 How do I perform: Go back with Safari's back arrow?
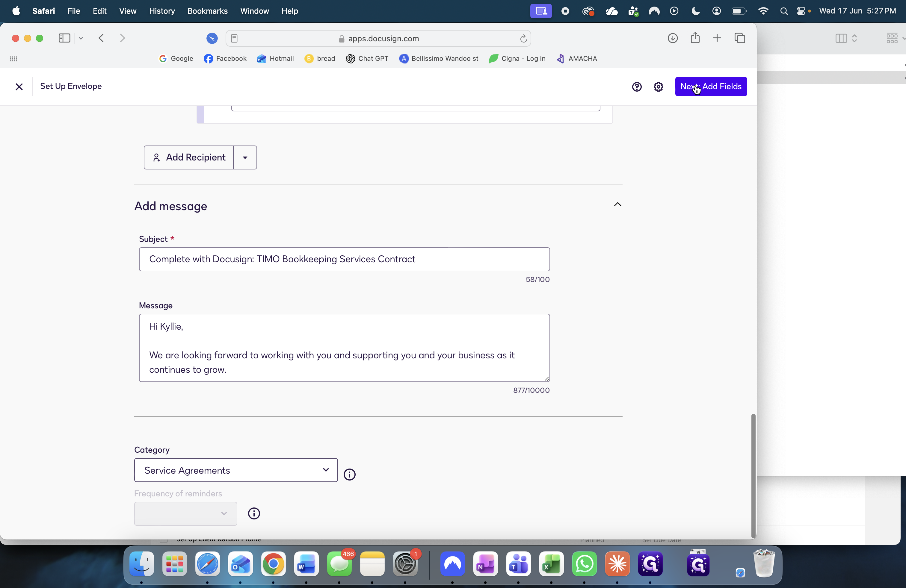tap(101, 38)
